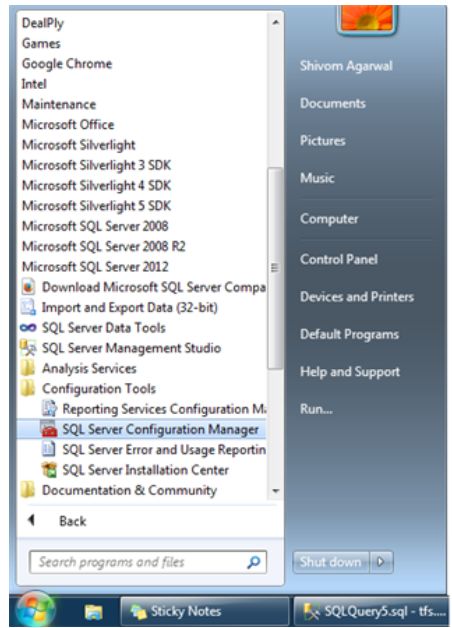Open Windows Explorer from the taskbar
Image resolution: width=452 pixels, height=628 pixels.
pos(94,612)
